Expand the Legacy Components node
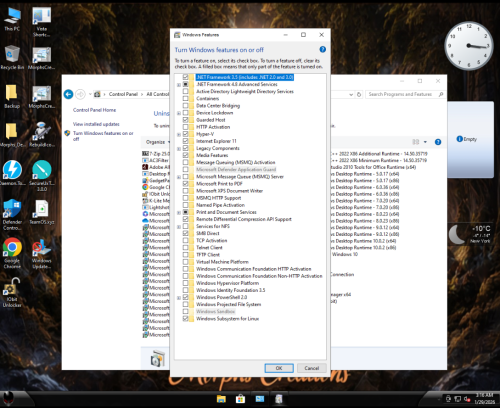This screenshot has height=408, width=500. coord(179,148)
